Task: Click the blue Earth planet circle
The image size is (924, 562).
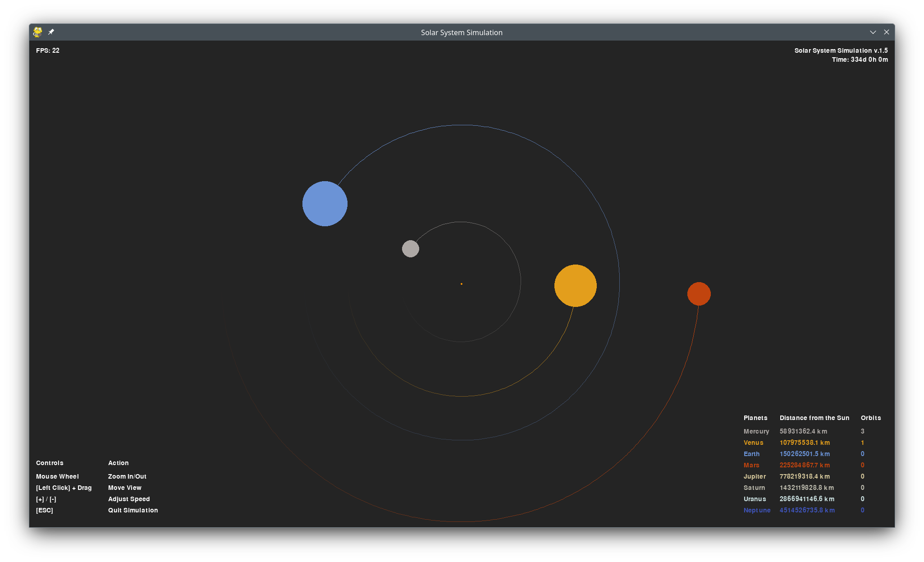Action: click(325, 204)
